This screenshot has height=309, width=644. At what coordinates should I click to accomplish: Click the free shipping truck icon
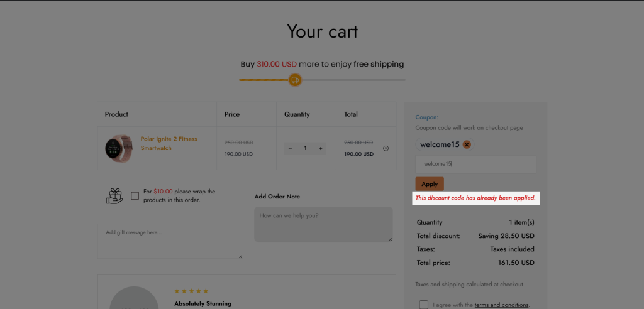click(295, 80)
